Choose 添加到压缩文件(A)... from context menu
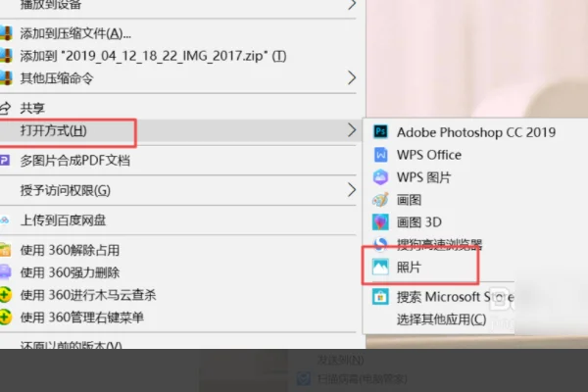 tap(75, 33)
